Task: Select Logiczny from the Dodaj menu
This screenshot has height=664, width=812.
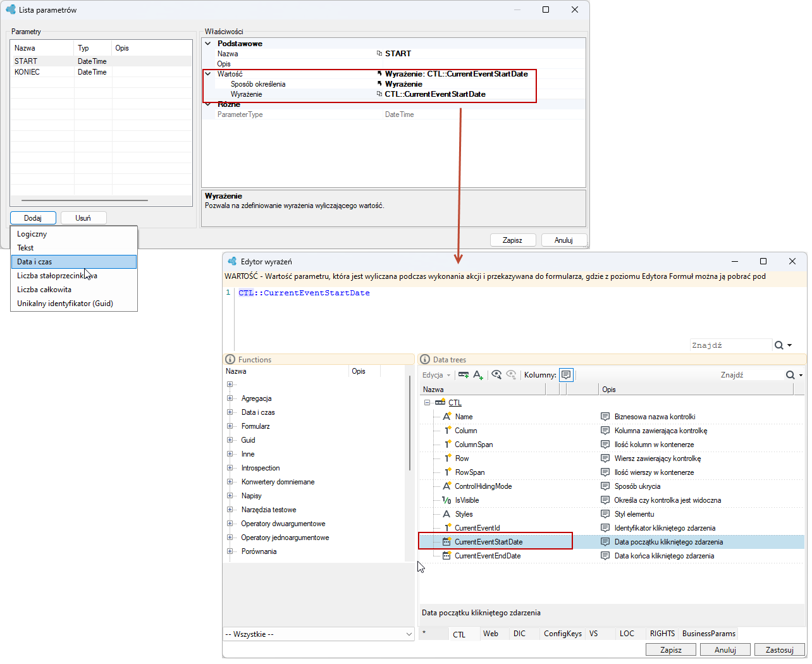Action: [x=74, y=234]
